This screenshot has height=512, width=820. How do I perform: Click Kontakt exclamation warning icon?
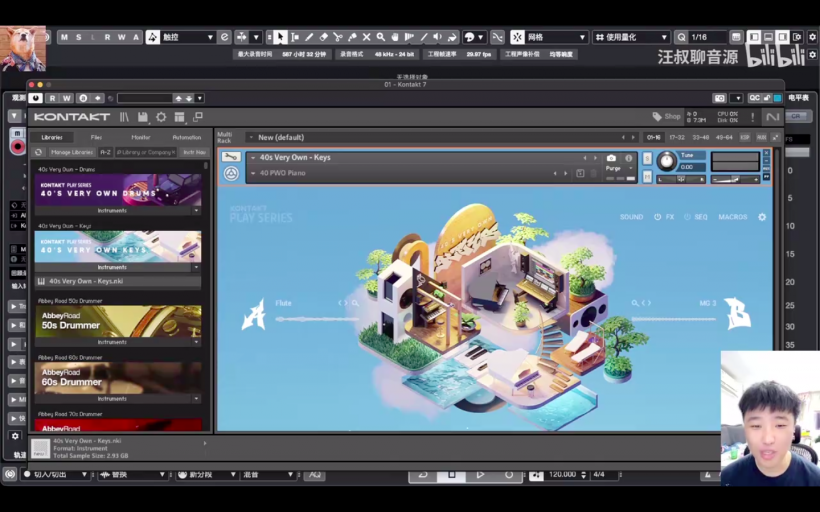[753, 117]
